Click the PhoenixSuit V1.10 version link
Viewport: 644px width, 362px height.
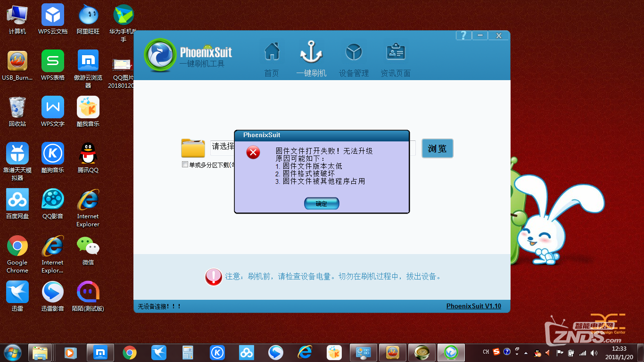[474, 306]
